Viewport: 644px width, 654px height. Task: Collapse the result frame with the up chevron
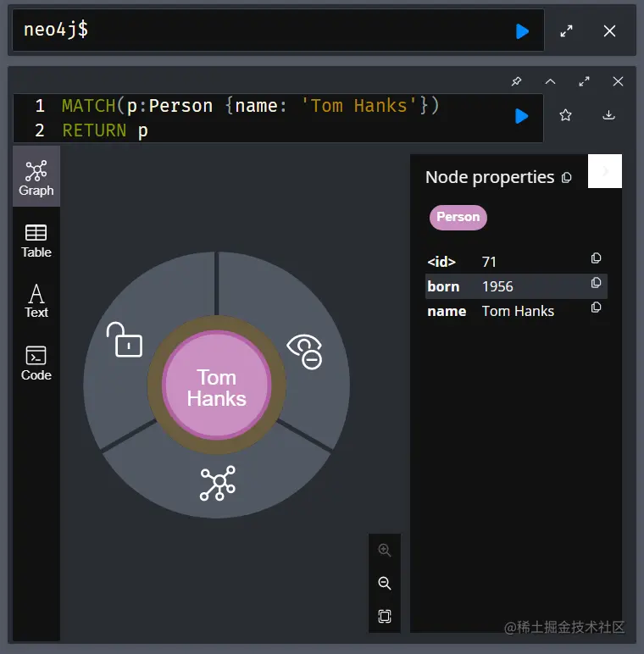point(550,81)
